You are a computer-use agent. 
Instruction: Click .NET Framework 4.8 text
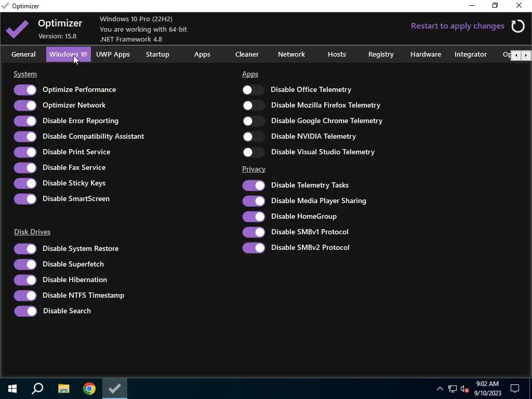[x=131, y=39]
